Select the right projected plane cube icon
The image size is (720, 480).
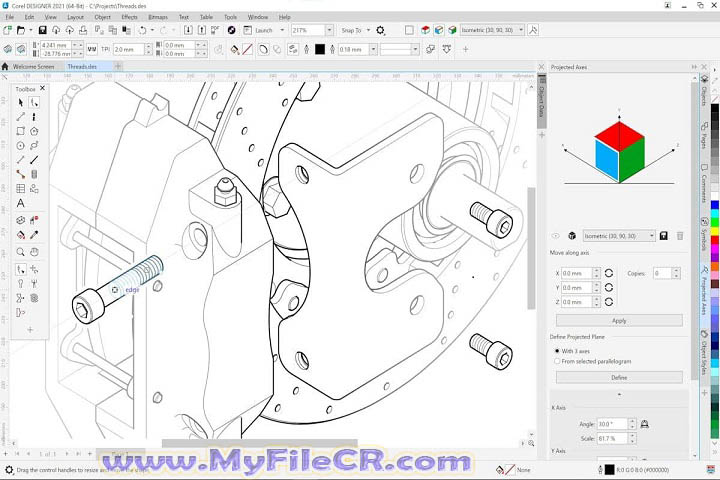[x=452, y=30]
